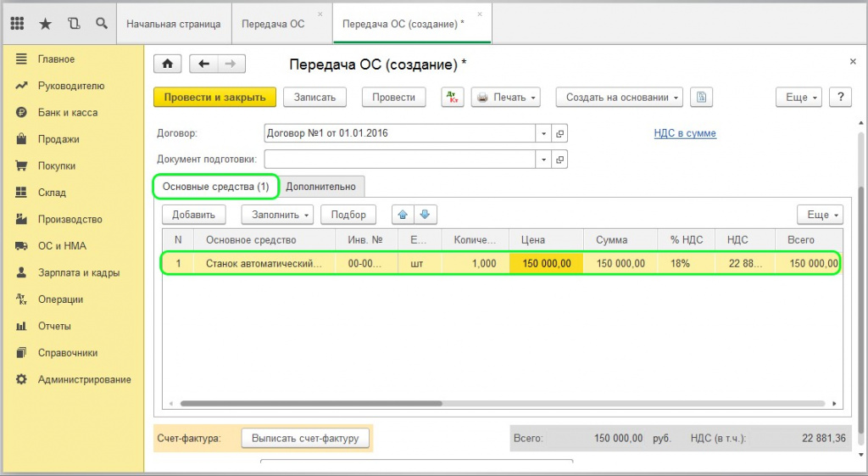Move table row down with blue arrow
Viewport: 868px width, 476px height.
tap(426, 215)
